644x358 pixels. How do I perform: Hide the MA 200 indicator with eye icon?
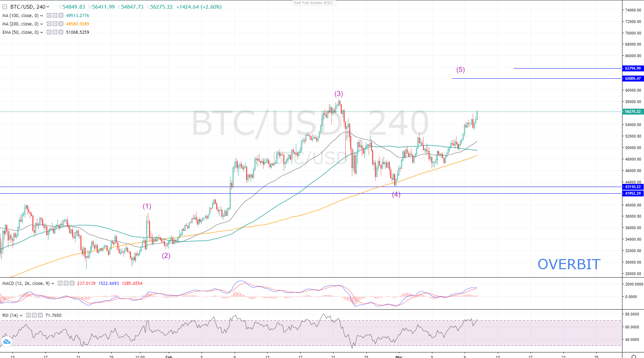point(49,24)
